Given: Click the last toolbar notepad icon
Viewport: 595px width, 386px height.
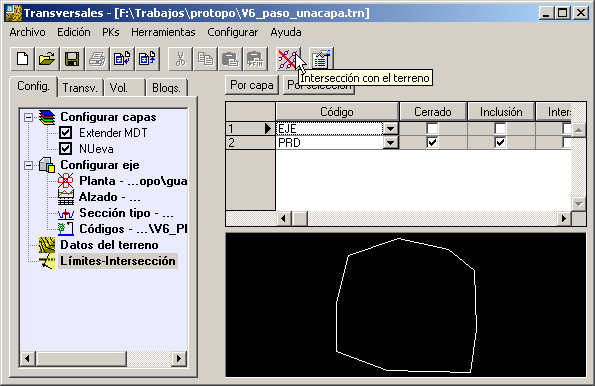Looking at the screenshot, I should pyautogui.click(x=321, y=59).
